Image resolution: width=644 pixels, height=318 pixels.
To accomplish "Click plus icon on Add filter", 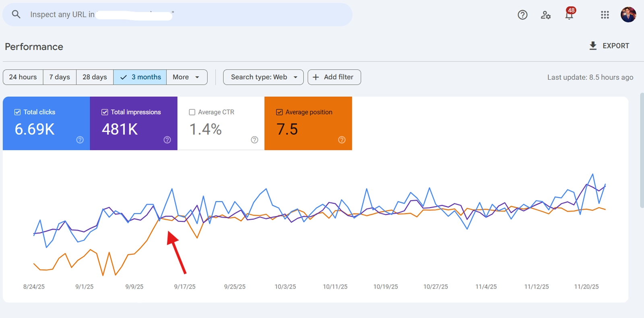I will click(x=316, y=77).
